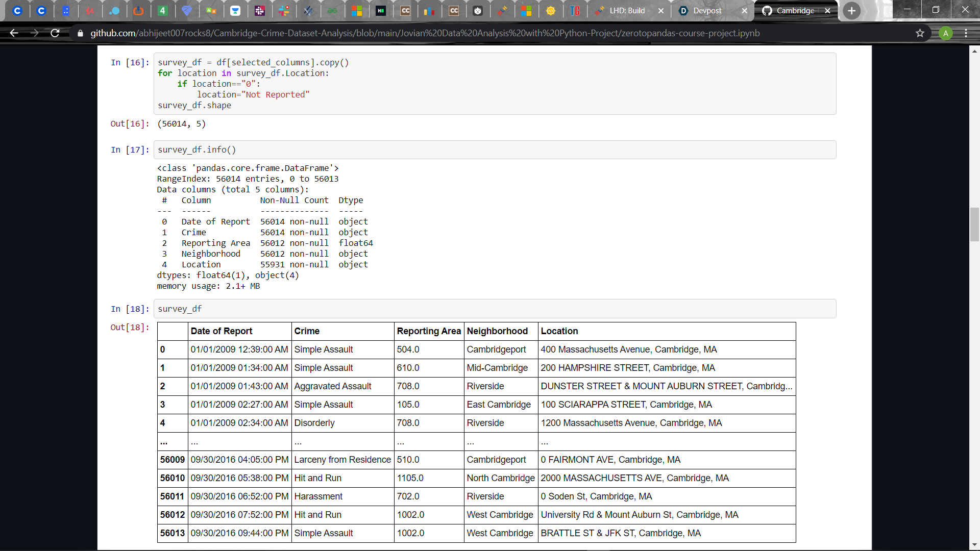
Task: Close the Devpost tab
Action: tap(744, 11)
